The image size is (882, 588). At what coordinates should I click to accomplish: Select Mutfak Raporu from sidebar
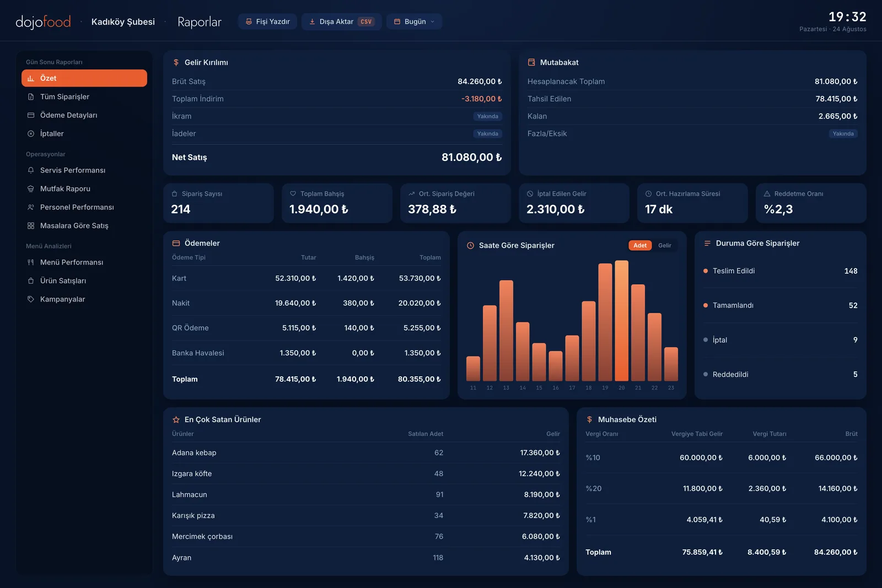pos(84,188)
